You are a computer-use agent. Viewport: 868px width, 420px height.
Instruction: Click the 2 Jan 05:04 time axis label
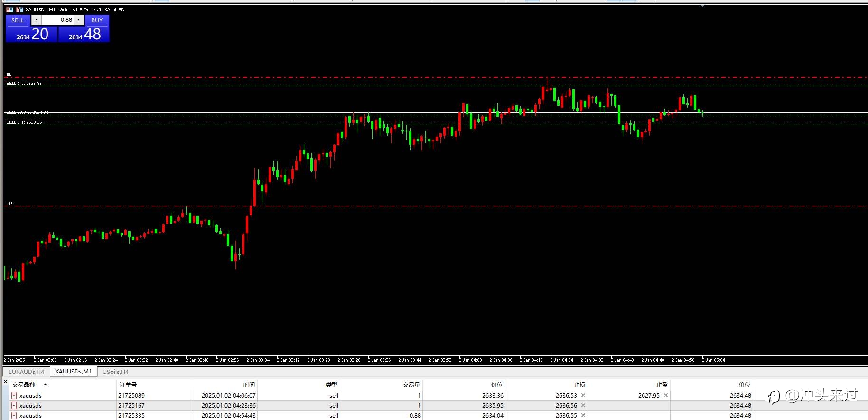(713, 360)
